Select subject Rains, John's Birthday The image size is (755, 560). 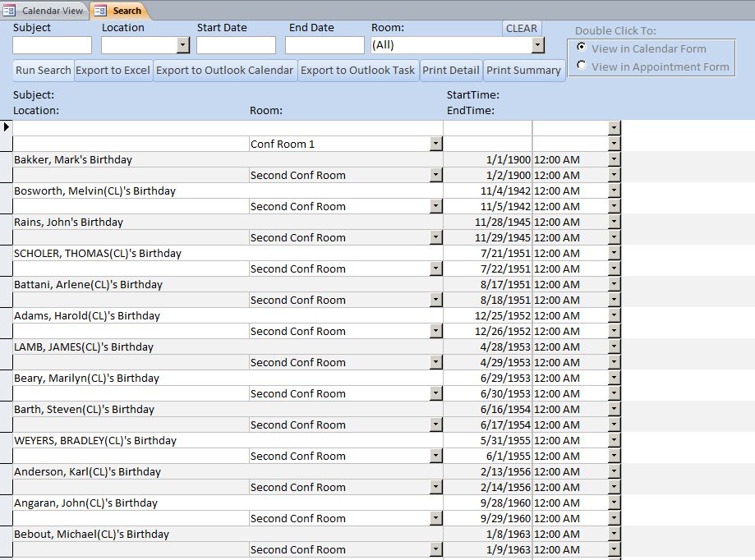pos(228,223)
